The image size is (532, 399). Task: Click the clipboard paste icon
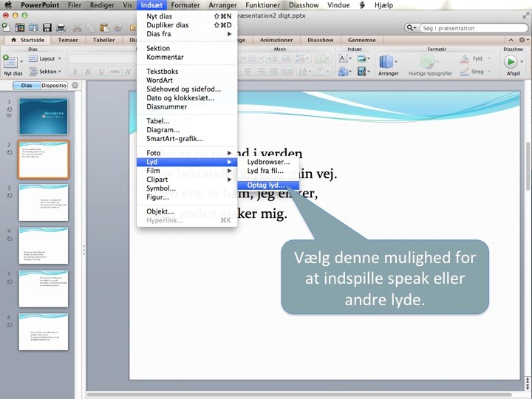point(104,27)
